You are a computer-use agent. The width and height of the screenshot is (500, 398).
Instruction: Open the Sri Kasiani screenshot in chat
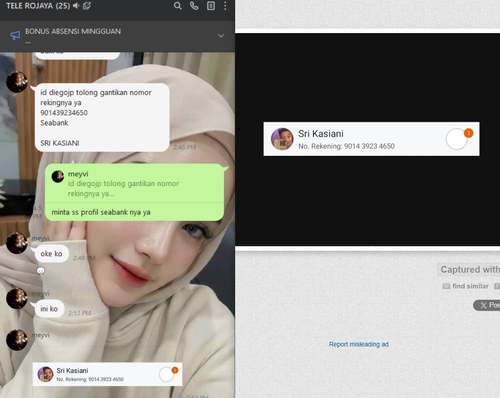point(107,374)
